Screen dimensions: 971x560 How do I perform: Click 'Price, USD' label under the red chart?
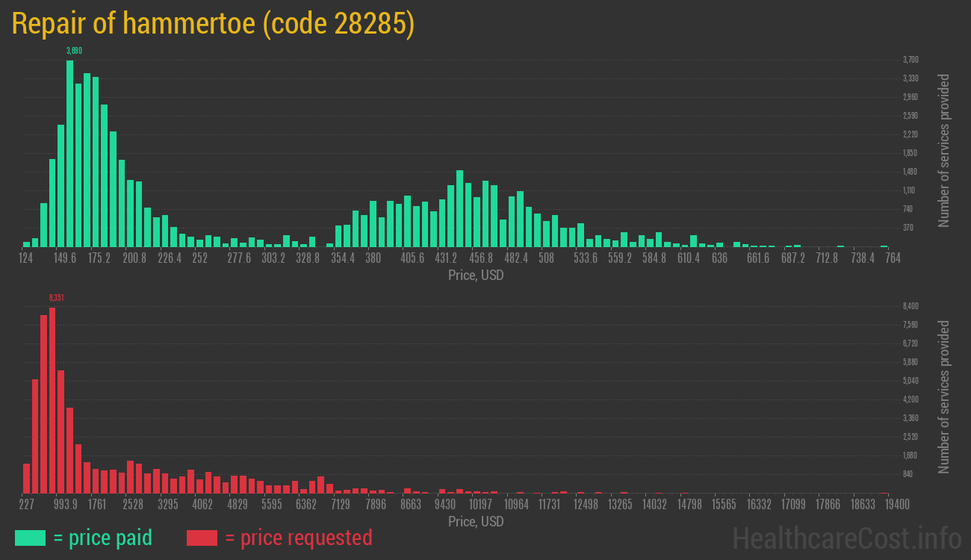coord(476,521)
